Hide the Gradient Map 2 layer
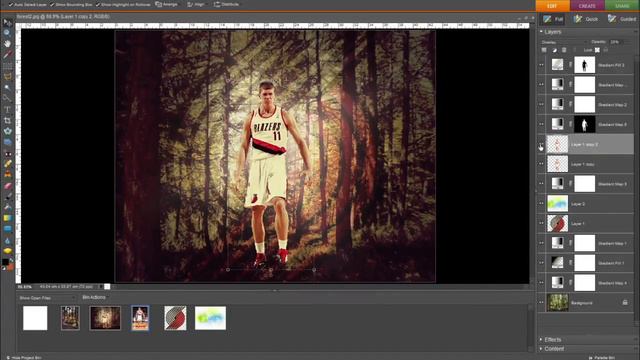Image resolution: width=640 pixels, height=360 pixels. click(541, 104)
